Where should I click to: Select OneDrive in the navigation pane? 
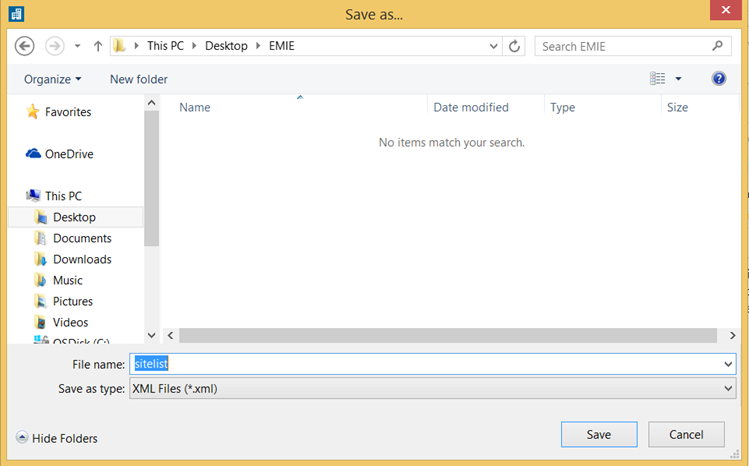69,154
